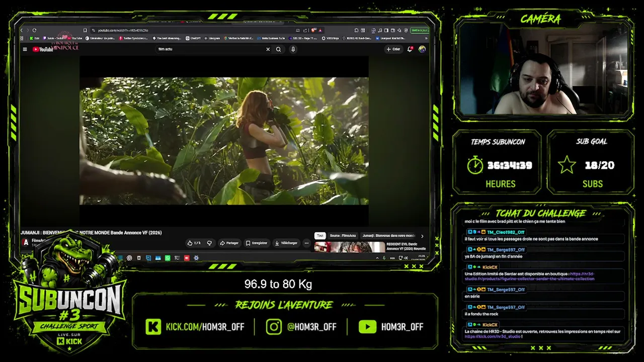Open WhatsApp from the taskbar
Screen dimensions: 644x362
point(168,258)
